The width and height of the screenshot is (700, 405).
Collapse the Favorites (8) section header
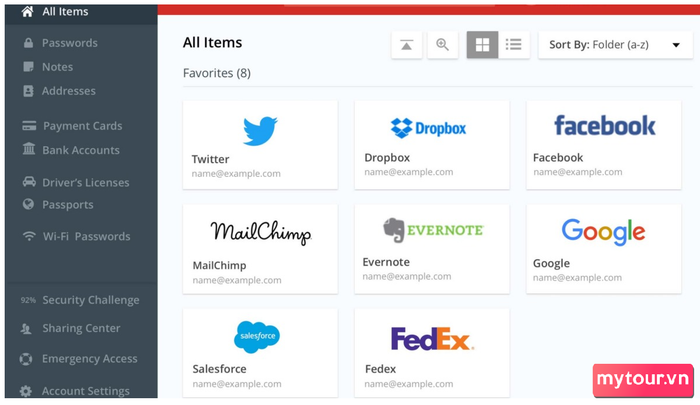(x=217, y=73)
